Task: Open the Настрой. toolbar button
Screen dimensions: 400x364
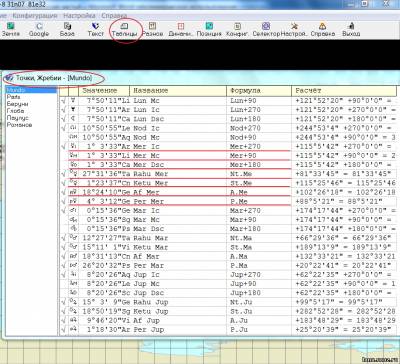Action: point(294,29)
